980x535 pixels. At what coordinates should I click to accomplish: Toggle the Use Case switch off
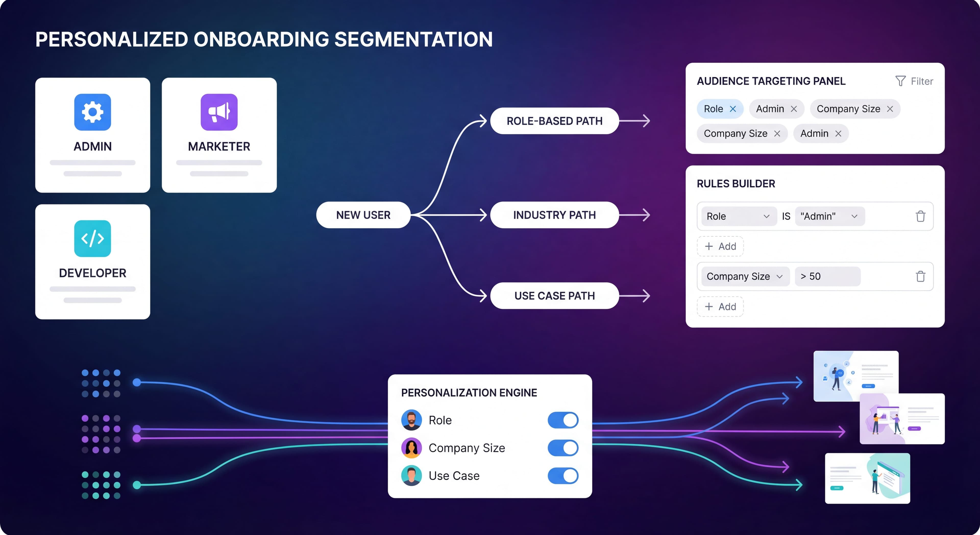coord(563,475)
